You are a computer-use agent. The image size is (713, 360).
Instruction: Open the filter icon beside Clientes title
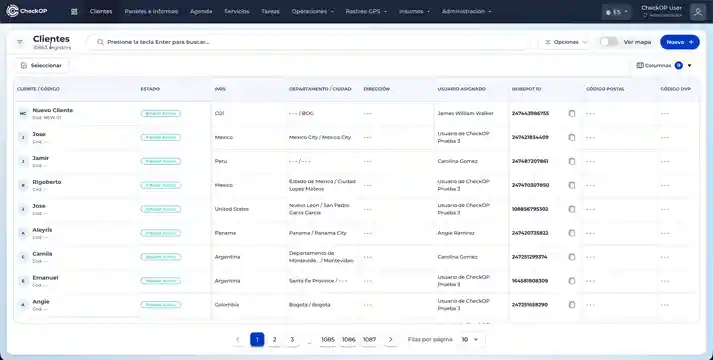20,42
